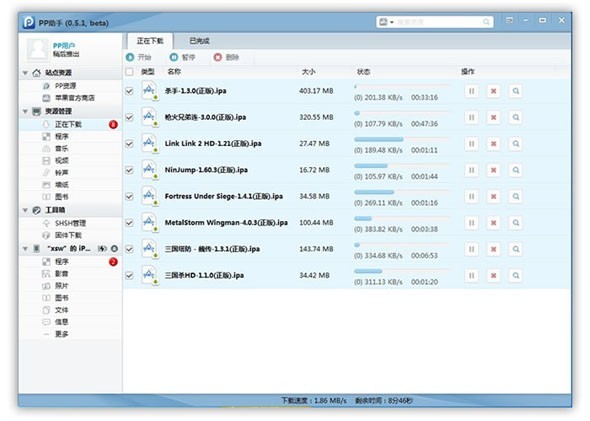Collapse the 工具箱 section arrow
Viewport: 590px width, 421px height.
[25, 210]
